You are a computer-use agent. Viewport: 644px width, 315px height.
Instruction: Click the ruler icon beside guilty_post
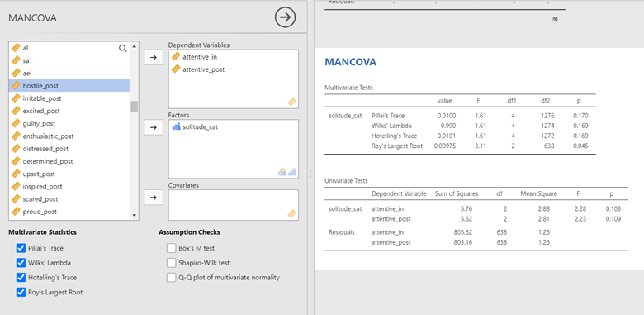16,123
